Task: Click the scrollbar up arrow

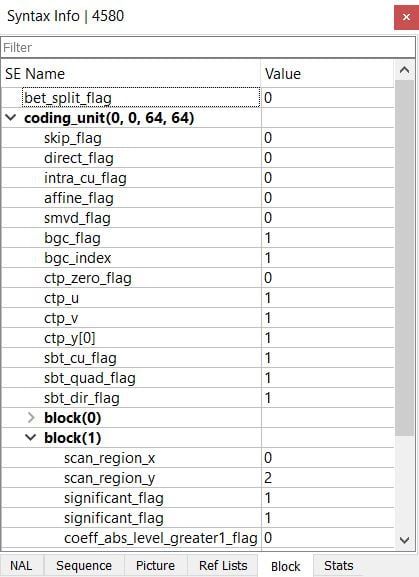Action: pyautogui.click(x=405, y=70)
